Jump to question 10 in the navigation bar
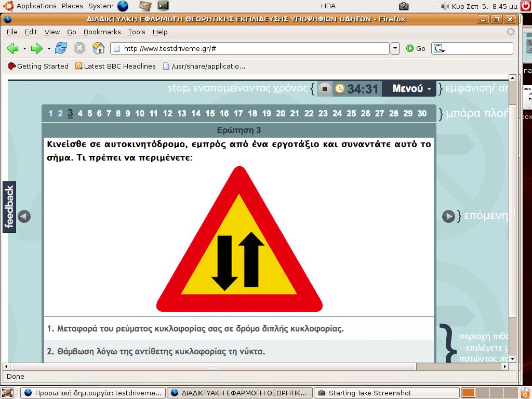This screenshot has height=399, width=532. tap(140, 113)
